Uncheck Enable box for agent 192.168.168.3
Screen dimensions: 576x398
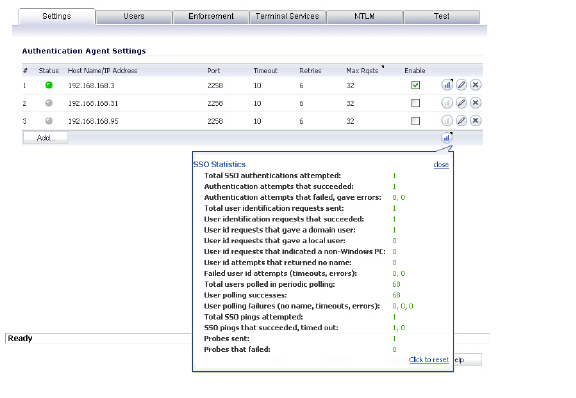pos(415,85)
